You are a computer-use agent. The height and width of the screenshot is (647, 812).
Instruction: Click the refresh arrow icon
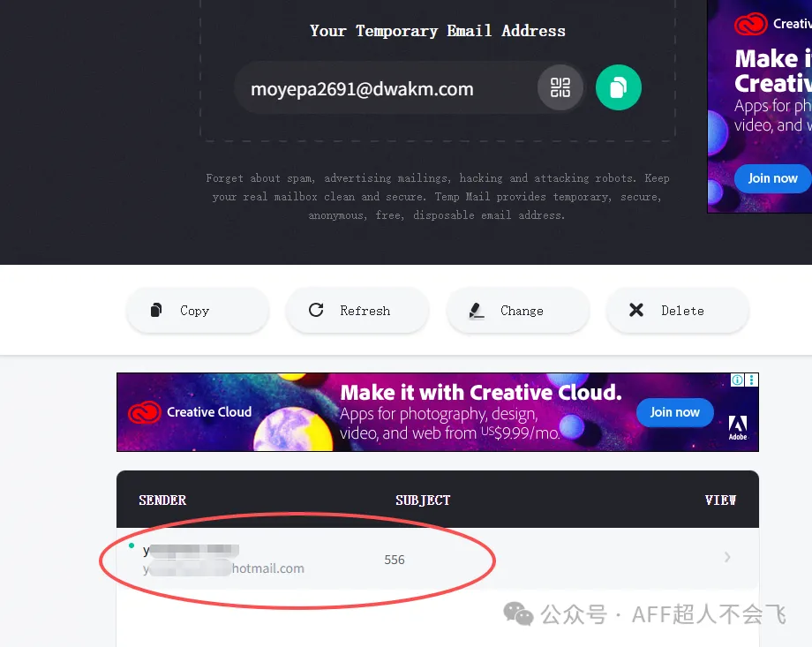[316, 310]
